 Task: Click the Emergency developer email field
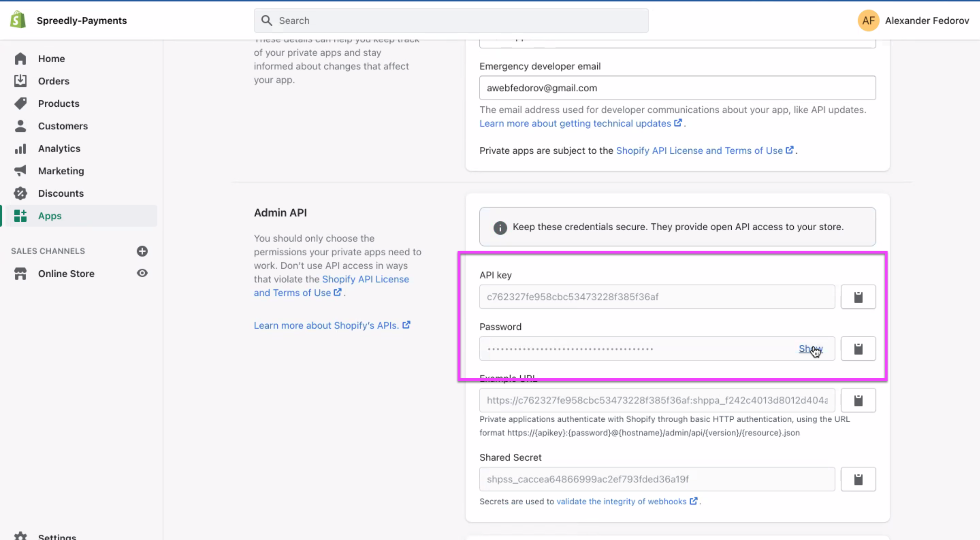677,88
